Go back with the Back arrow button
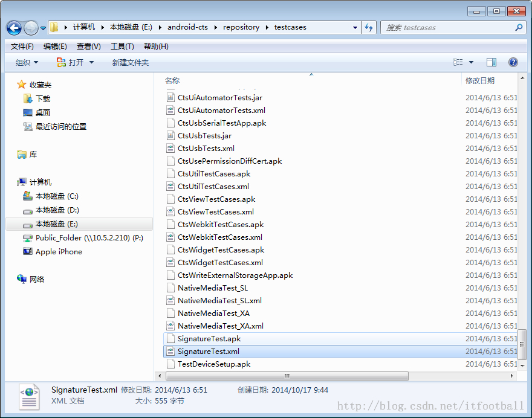 point(14,28)
